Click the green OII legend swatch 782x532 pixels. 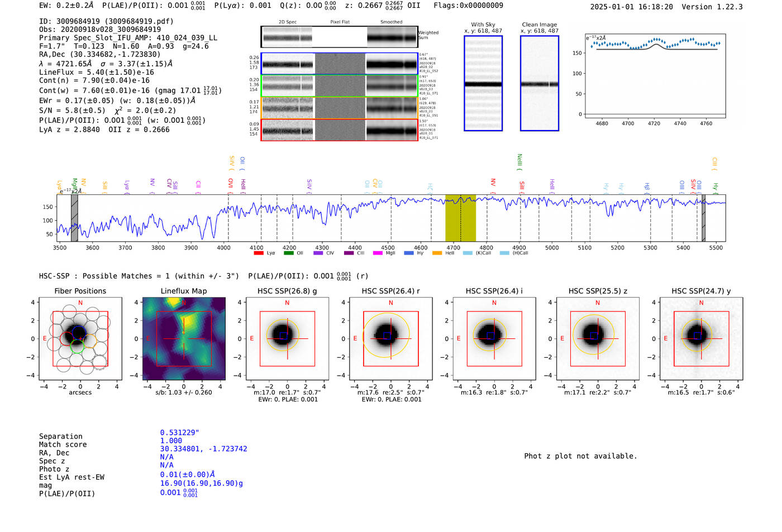coord(288,253)
